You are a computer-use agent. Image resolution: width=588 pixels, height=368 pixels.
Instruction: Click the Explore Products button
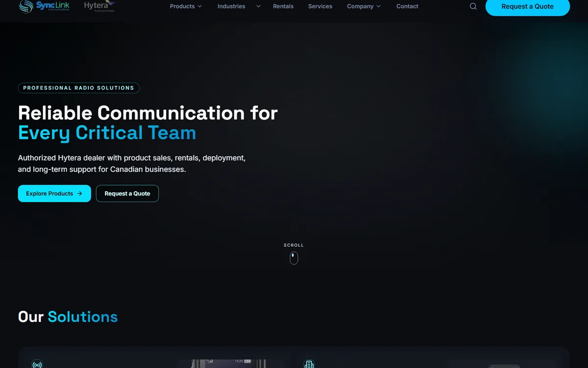coord(54,193)
